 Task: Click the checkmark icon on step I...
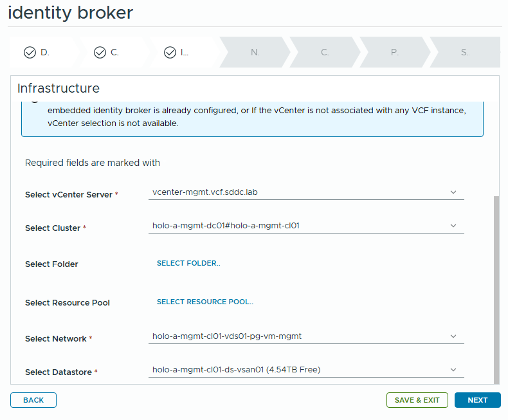(170, 53)
